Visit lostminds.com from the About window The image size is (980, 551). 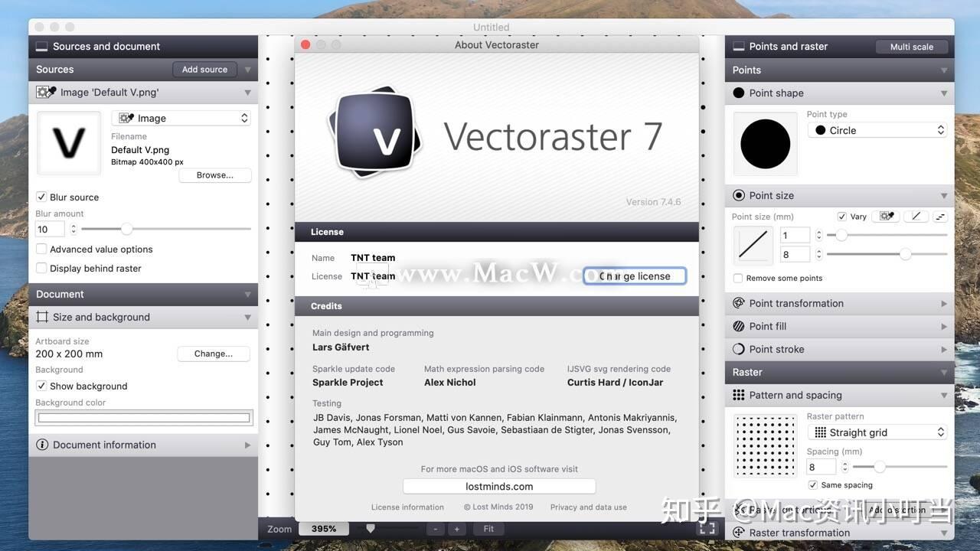[x=498, y=486]
